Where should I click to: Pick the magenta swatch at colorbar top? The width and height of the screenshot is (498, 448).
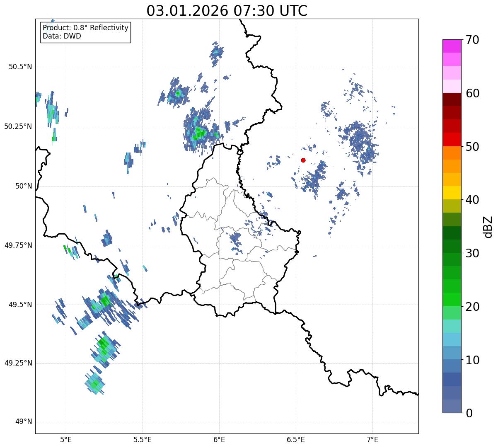(x=454, y=46)
